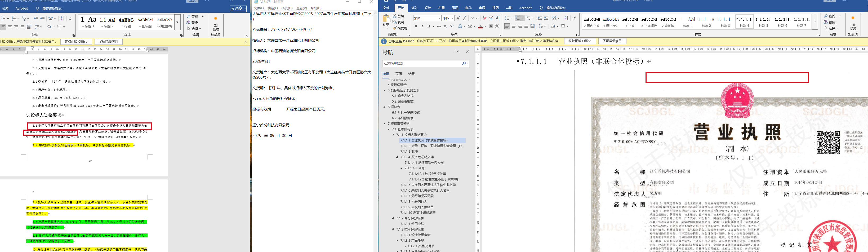Sort paragraphs (A-Z) in the left Word window

[x=62, y=19]
